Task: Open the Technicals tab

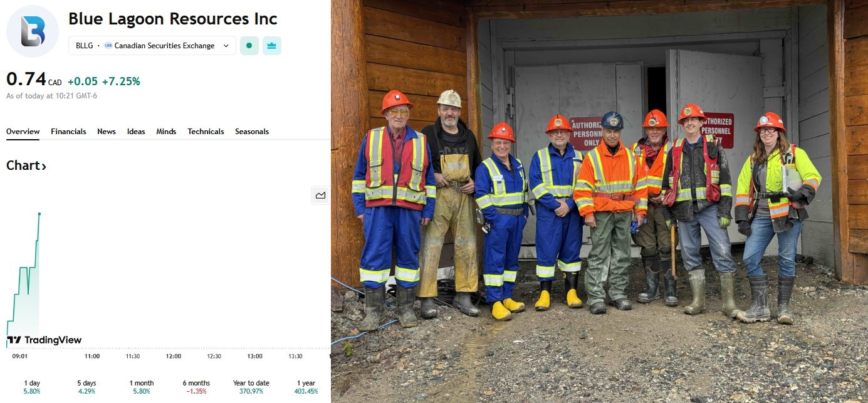Action: 206,132
